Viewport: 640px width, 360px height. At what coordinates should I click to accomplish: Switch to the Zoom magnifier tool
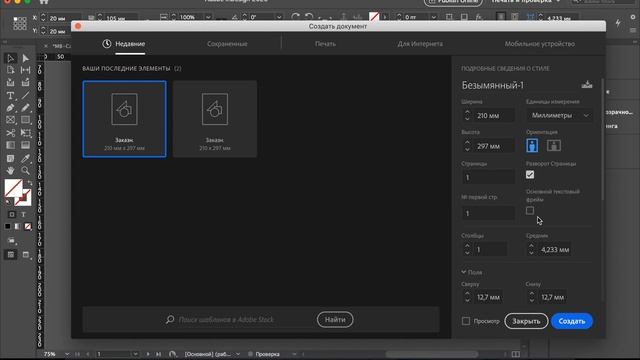click(25, 171)
